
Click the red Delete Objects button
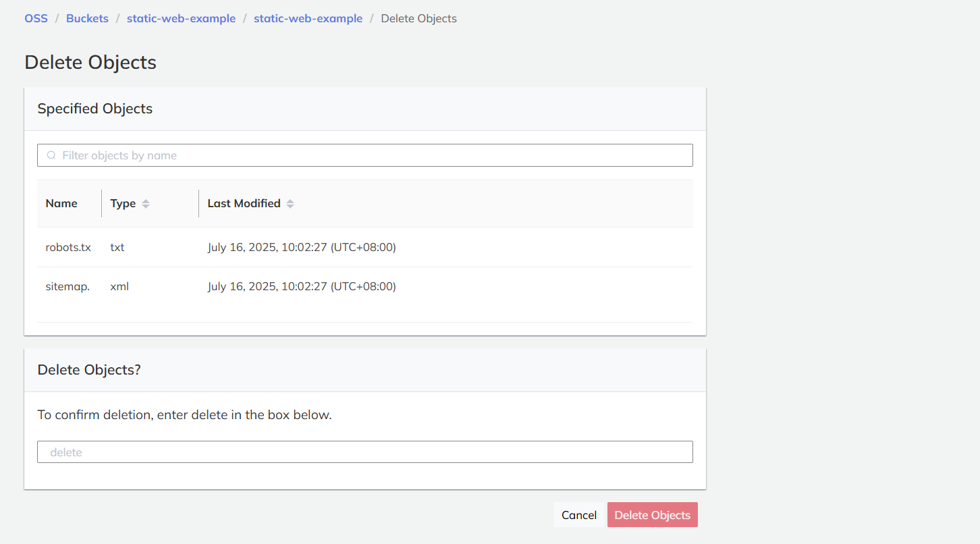[652, 515]
